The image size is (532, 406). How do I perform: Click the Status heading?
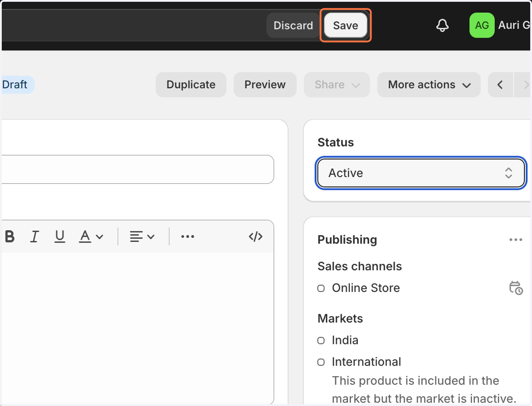336,142
